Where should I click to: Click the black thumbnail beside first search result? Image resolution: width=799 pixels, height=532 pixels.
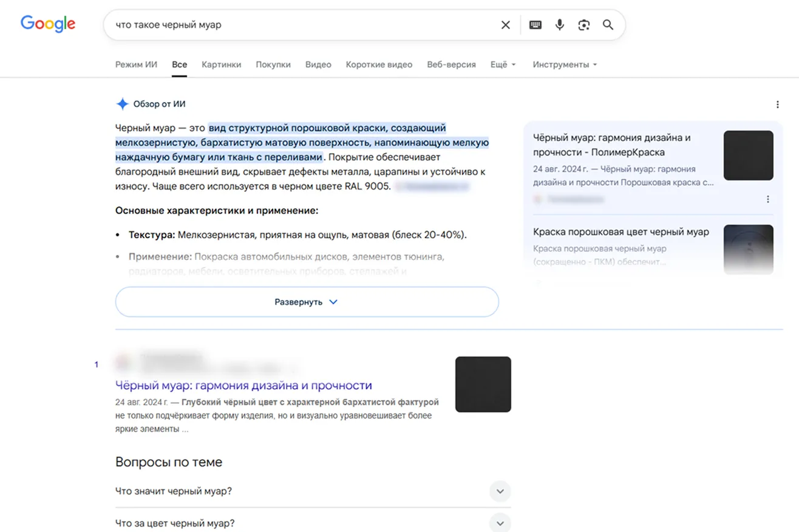click(x=483, y=384)
